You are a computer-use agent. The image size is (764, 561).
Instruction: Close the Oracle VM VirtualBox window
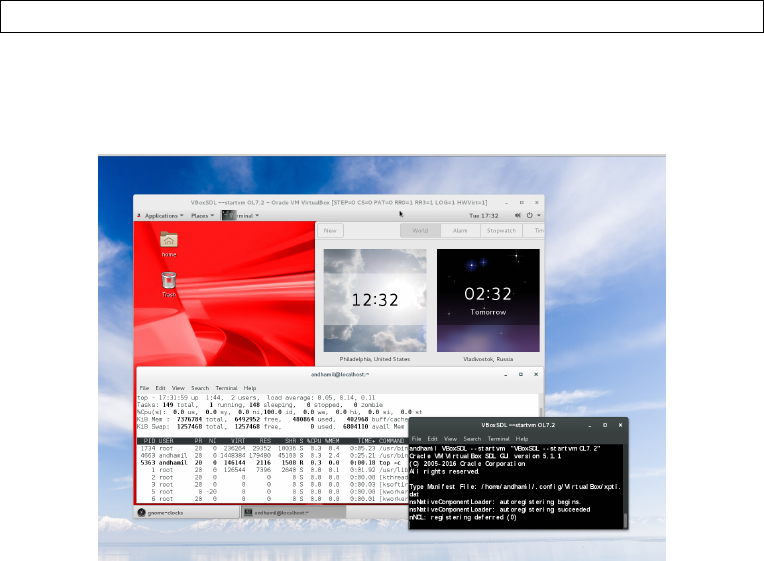pos(537,202)
